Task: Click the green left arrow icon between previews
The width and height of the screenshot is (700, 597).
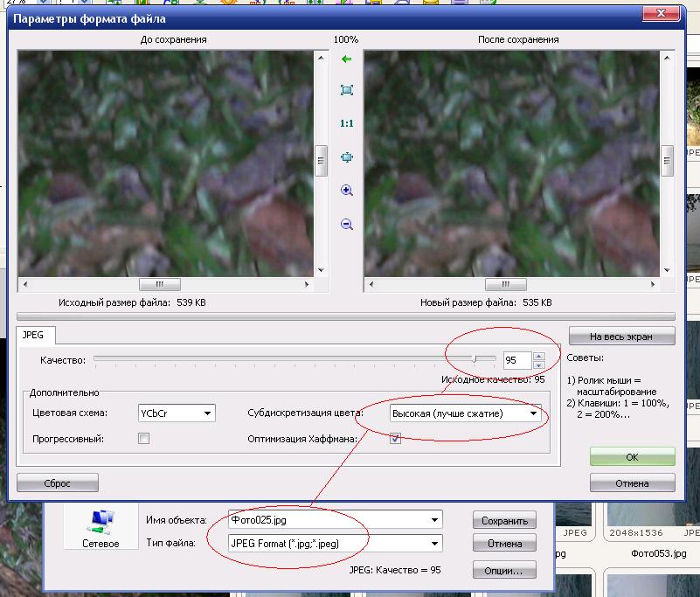Action: pyautogui.click(x=346, y=59)
